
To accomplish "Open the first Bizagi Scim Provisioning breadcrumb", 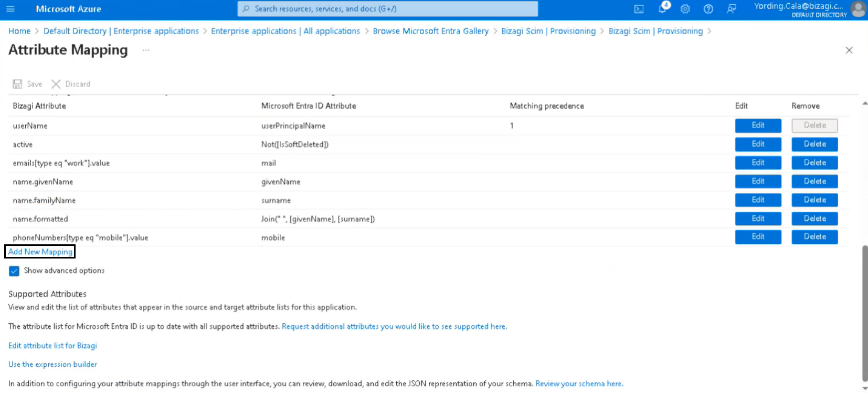I will [x=548, y=31].
